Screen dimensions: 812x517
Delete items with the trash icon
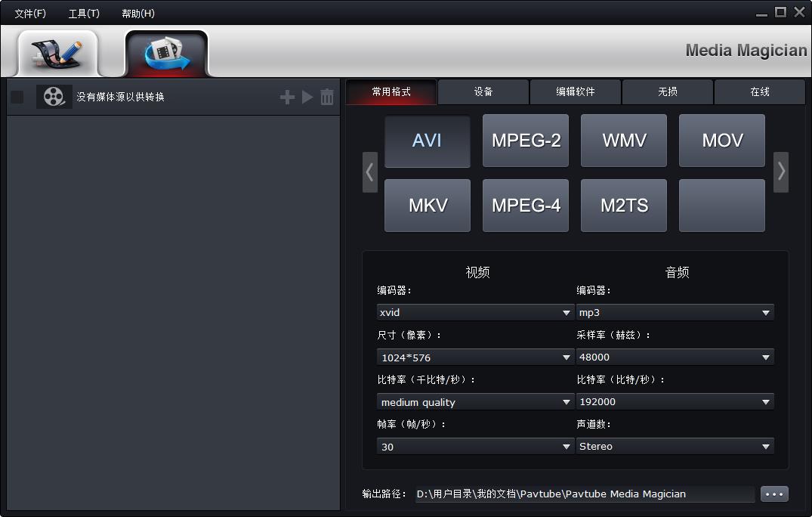(327, 97)
